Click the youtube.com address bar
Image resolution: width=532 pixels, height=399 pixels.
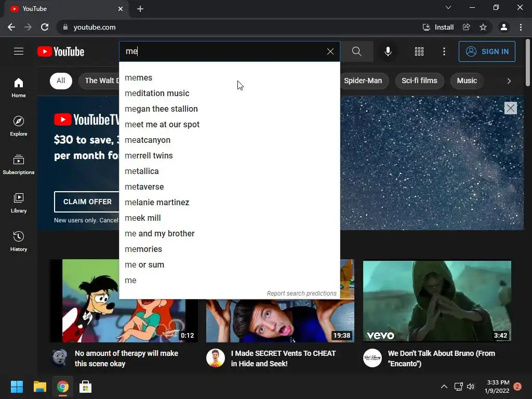(x=237, y=27)
